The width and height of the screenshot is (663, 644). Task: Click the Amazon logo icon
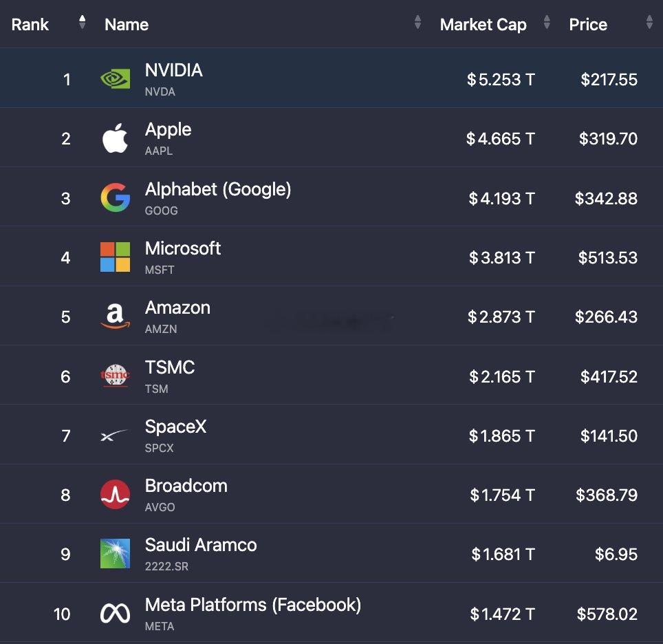click(115, 316)
